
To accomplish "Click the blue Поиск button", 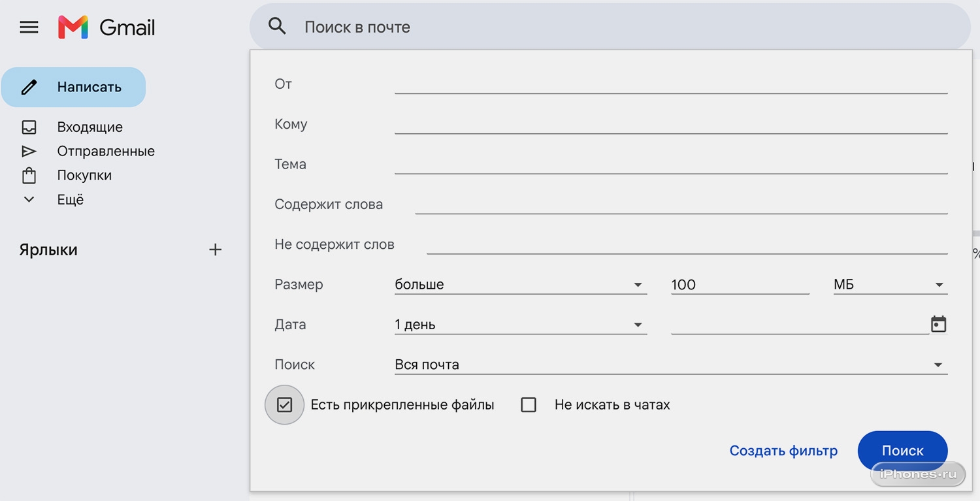I will tap(902, 451).
